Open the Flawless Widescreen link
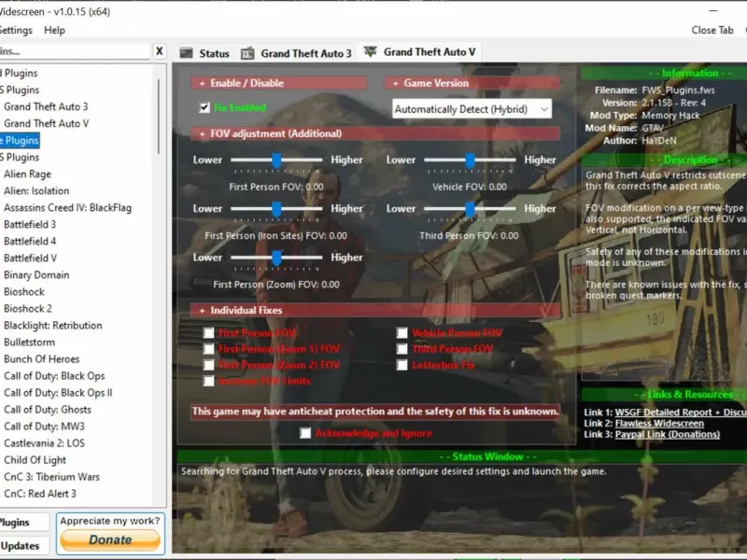Viewport: 747px width, 560px height. coord(659,424)
